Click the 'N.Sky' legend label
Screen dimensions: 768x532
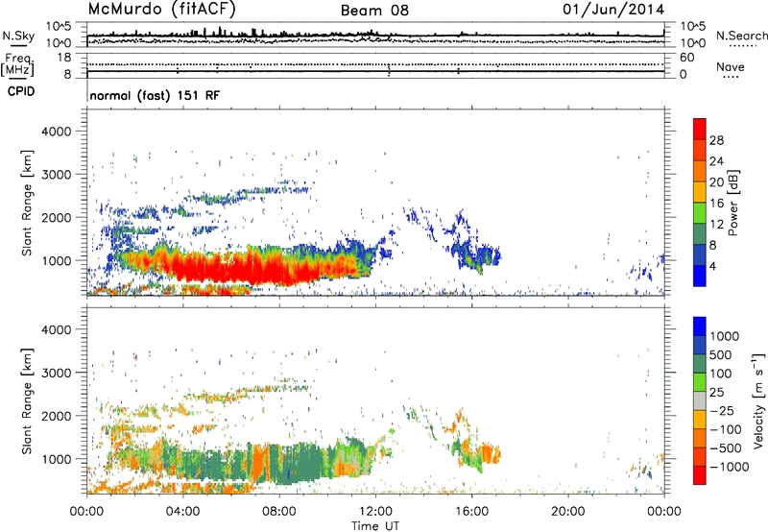18,36
